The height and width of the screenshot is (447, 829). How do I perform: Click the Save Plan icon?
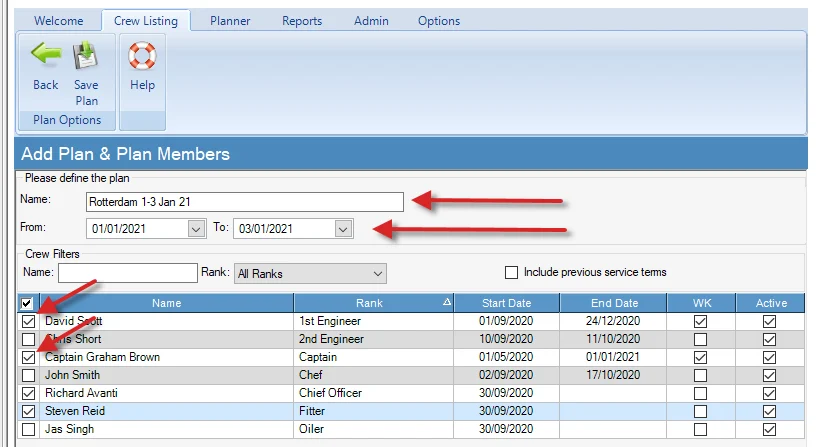coord(86,56)
